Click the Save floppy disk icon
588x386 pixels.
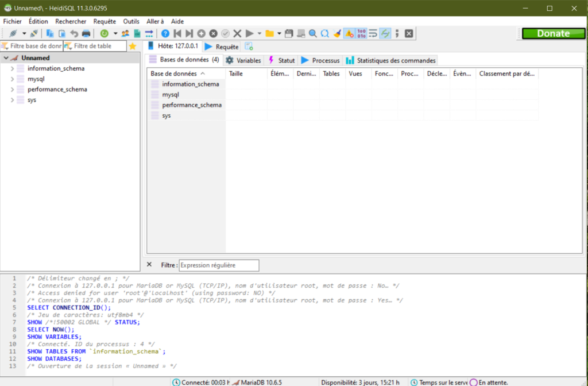coord(289,33)
